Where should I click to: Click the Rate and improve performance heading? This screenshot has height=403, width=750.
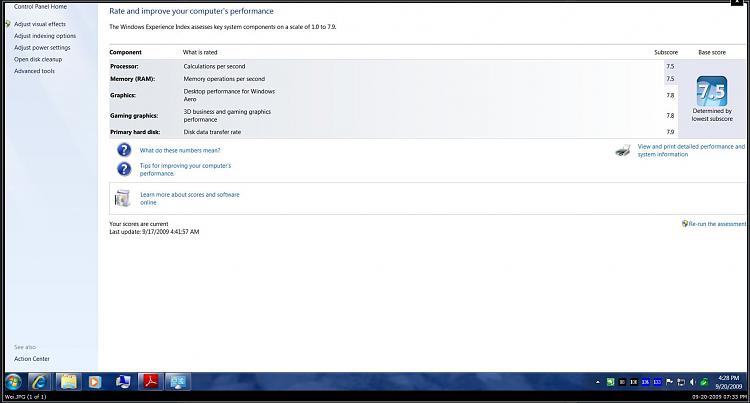pos(191,11)
